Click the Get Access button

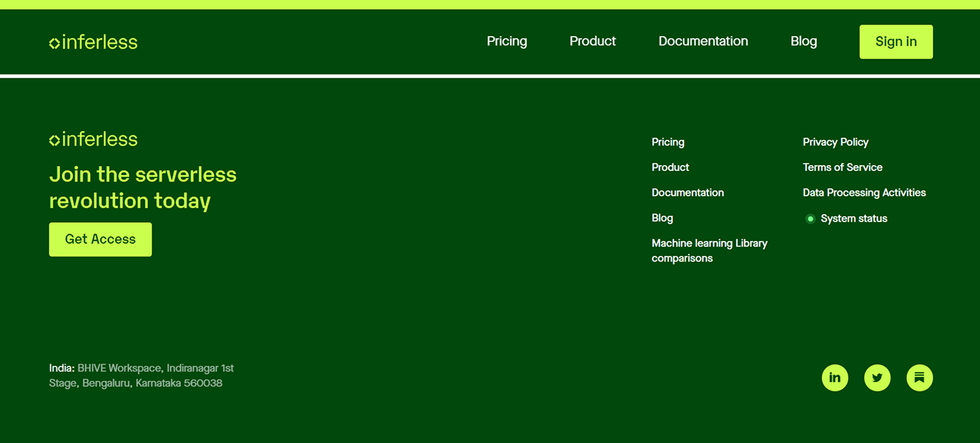[100, 239]
